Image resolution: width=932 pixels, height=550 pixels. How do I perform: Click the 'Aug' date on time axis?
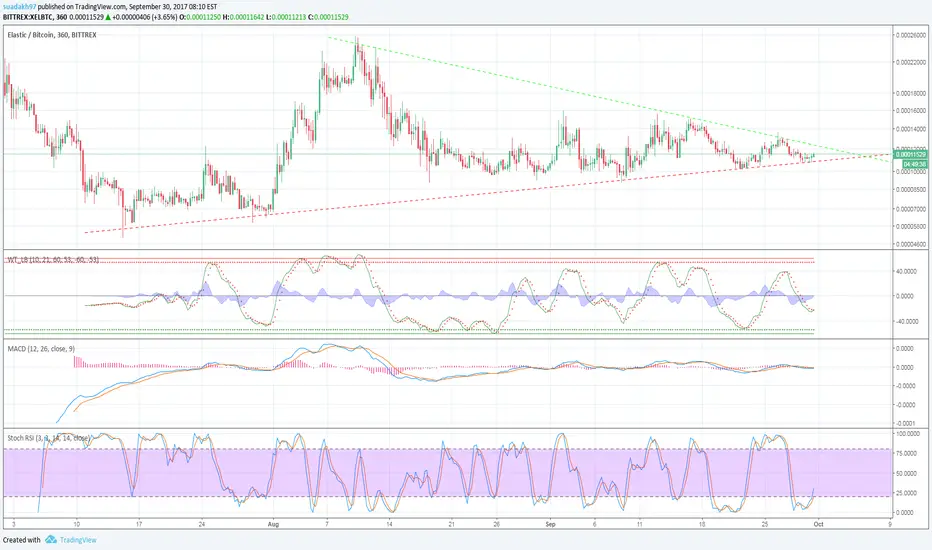(x=273, y=524)
